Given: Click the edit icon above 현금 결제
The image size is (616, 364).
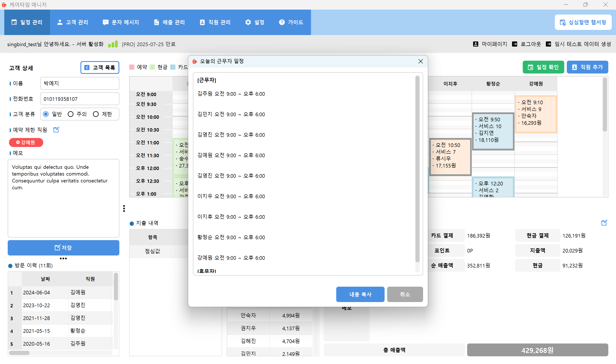Looking at the screenshot, I should (604, 223).
